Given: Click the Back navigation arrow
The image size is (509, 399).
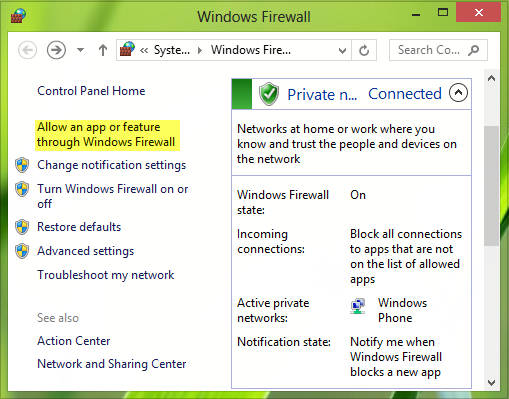Looking at the screenshot, I should 27,50.
